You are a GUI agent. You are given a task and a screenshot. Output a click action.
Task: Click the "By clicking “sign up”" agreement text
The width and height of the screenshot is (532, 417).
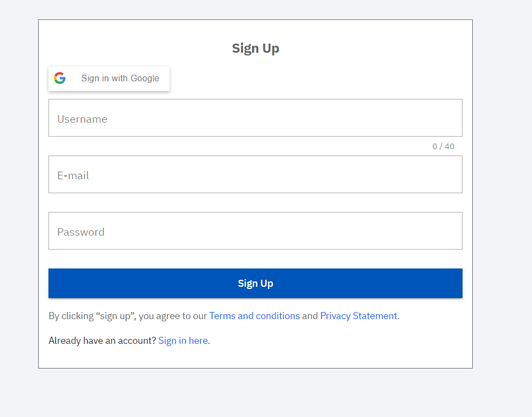click(92, 316)
